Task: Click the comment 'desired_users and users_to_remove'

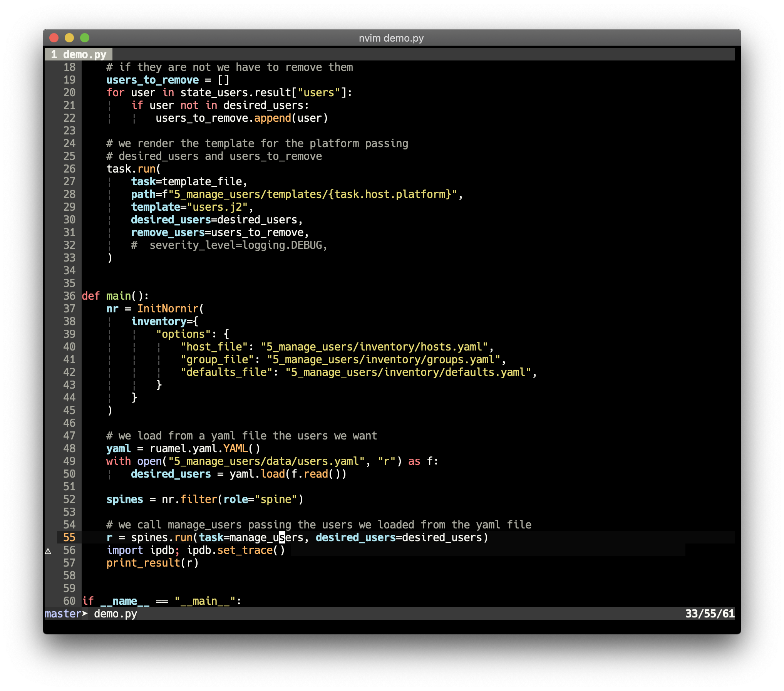Action: pos(214,156)
